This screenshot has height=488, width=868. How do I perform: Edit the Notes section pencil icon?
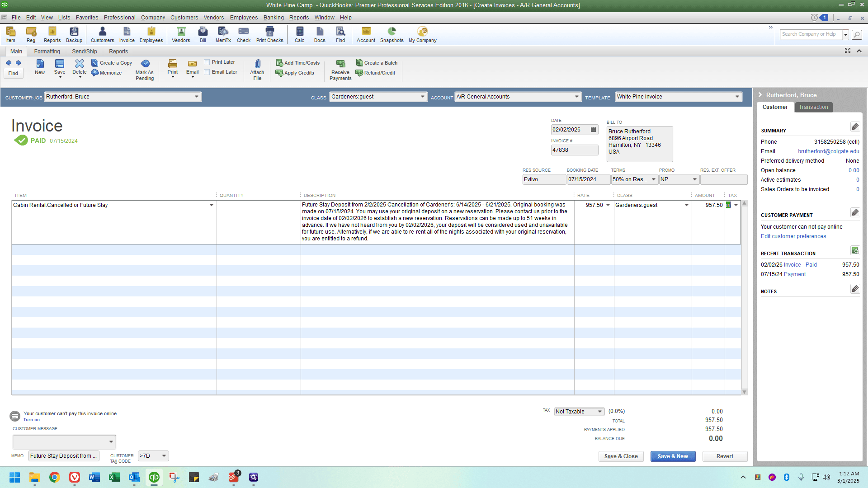tap(855, 289)
